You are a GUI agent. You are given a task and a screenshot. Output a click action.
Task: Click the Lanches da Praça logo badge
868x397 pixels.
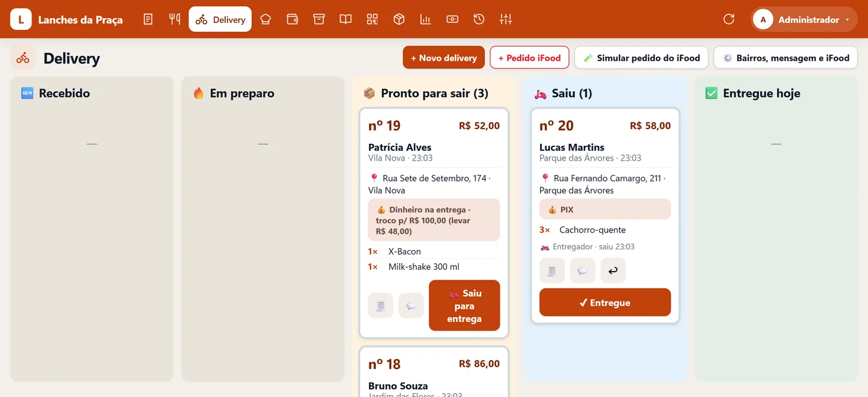tap(21, 19)
